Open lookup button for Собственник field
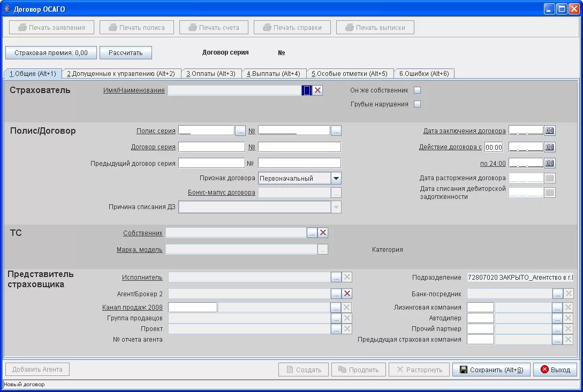This screenshot has width=583, height=392. tap(312, 233)
